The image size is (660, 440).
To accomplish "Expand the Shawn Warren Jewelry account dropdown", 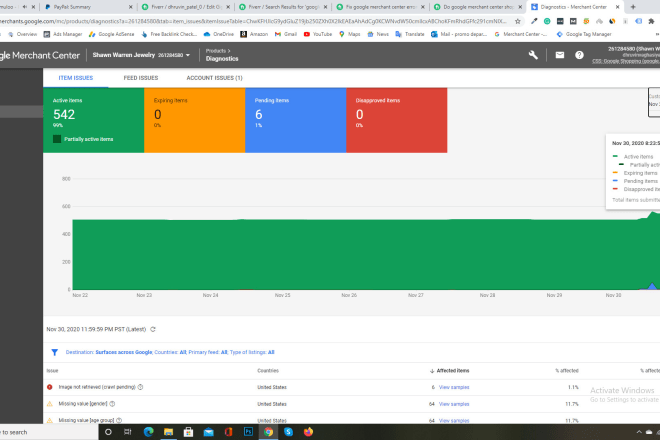I will tap(141, 55).
